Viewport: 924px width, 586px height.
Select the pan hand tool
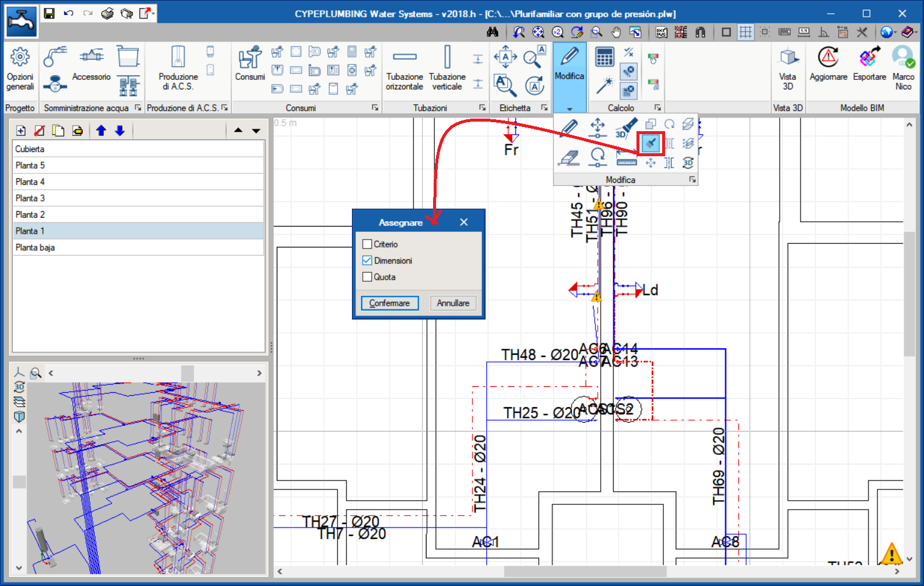(616, 32)
